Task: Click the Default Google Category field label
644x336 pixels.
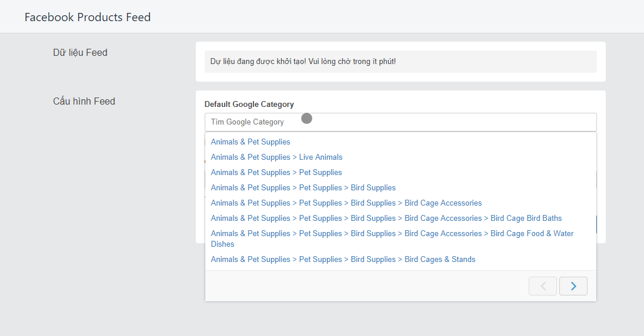Action: (249, 104)
